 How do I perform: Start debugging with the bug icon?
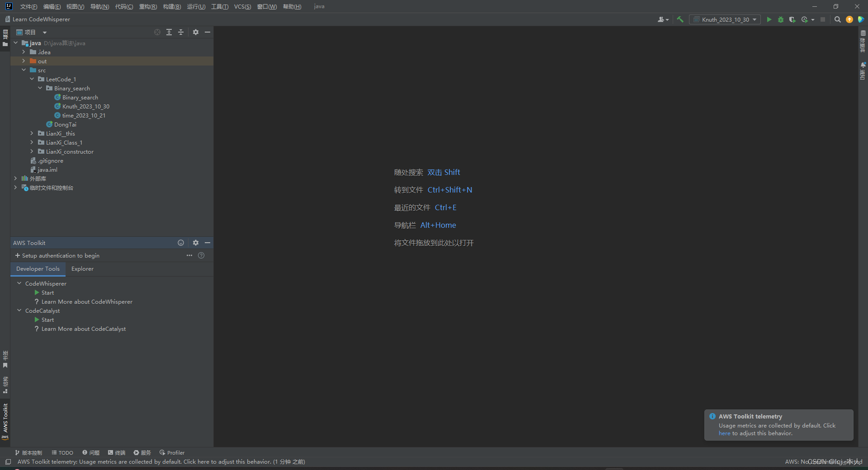pos(781,19)
